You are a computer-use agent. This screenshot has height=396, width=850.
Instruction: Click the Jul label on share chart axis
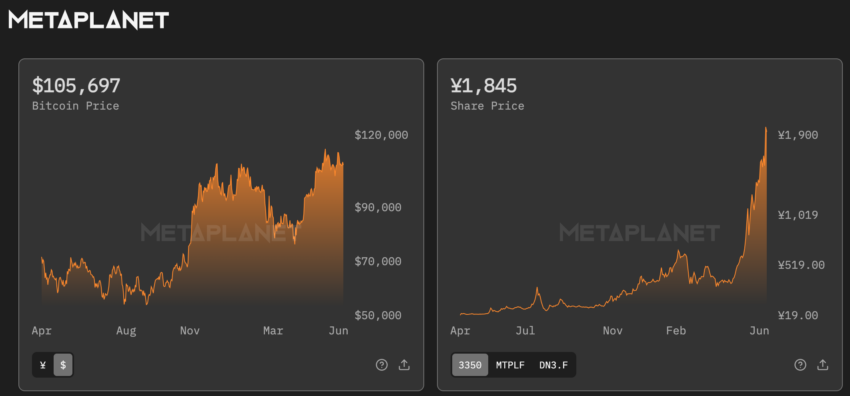pyautogui.click(x=525, y=330)
